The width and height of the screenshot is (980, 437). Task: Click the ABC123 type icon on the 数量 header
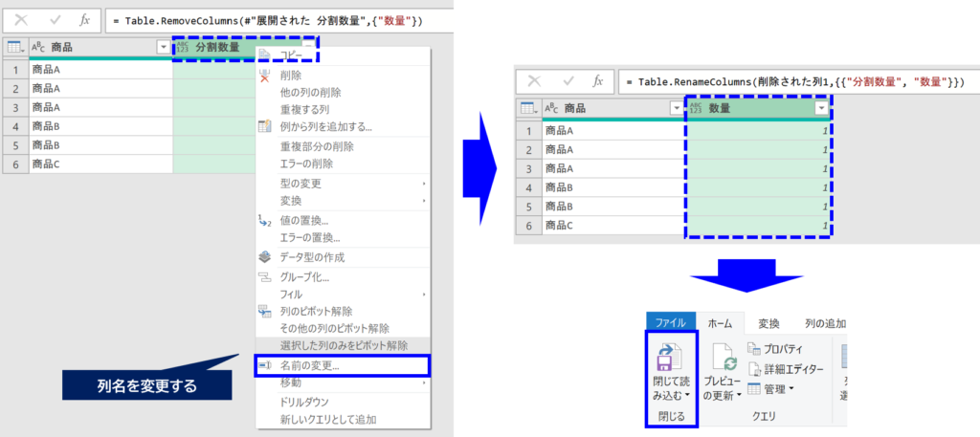(696, 108)
